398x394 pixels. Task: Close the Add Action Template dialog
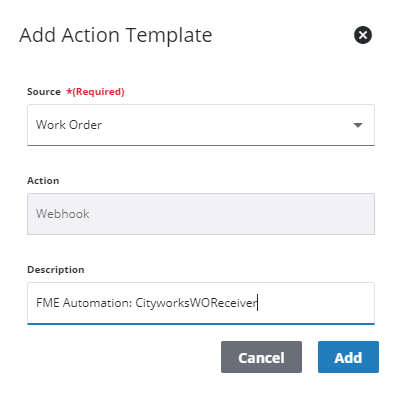click(363, 35)
